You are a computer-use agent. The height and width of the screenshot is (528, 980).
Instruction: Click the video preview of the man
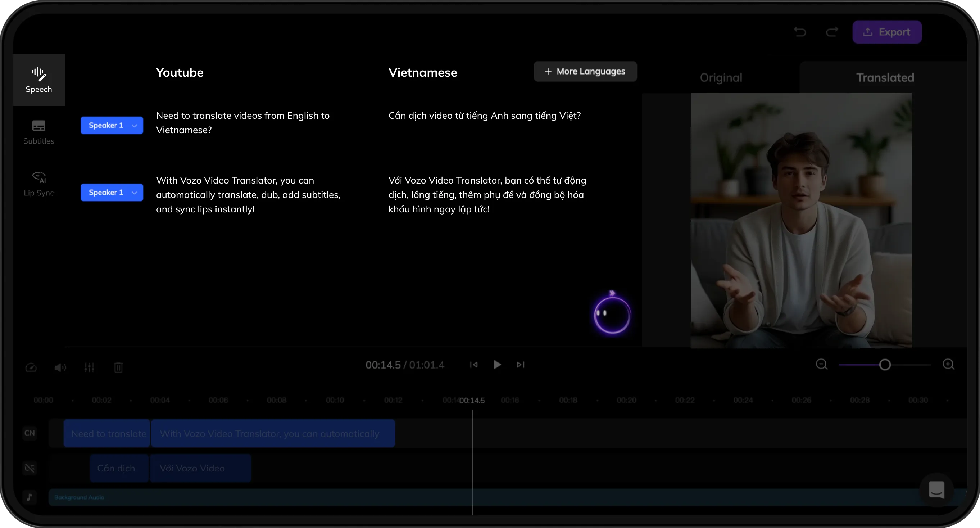click(801, 220)
